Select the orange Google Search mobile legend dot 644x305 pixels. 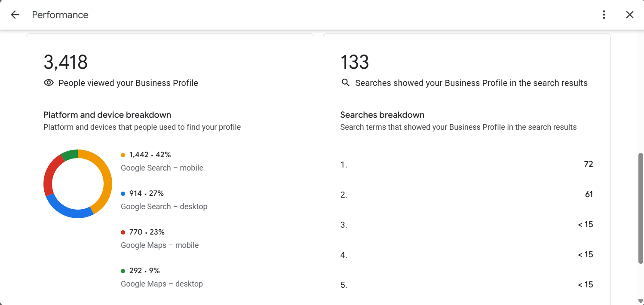[x=123, y=155]
